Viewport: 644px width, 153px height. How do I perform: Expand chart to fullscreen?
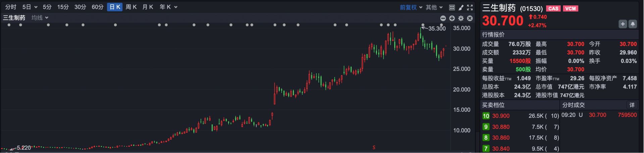[x=470, y=7]
